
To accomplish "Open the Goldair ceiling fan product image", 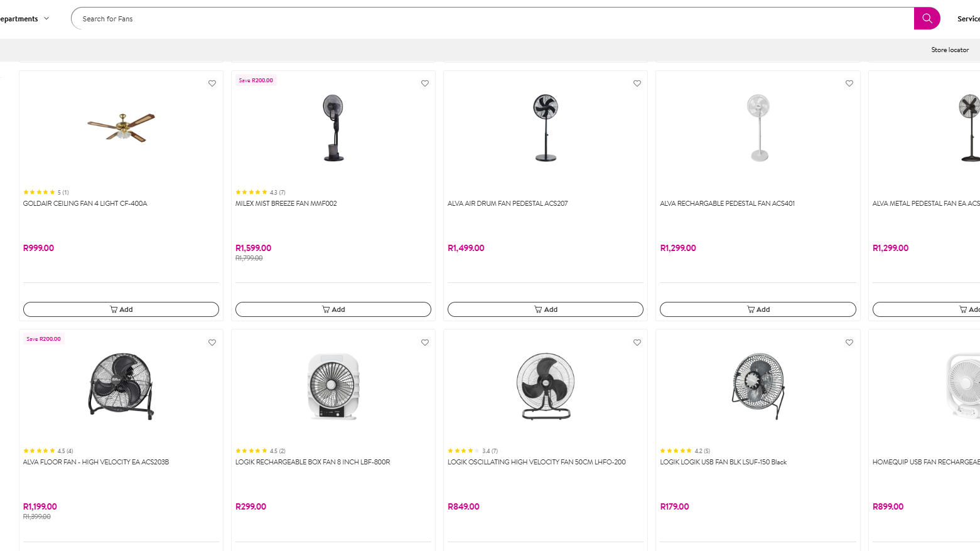I will click(x=121, y=126).
